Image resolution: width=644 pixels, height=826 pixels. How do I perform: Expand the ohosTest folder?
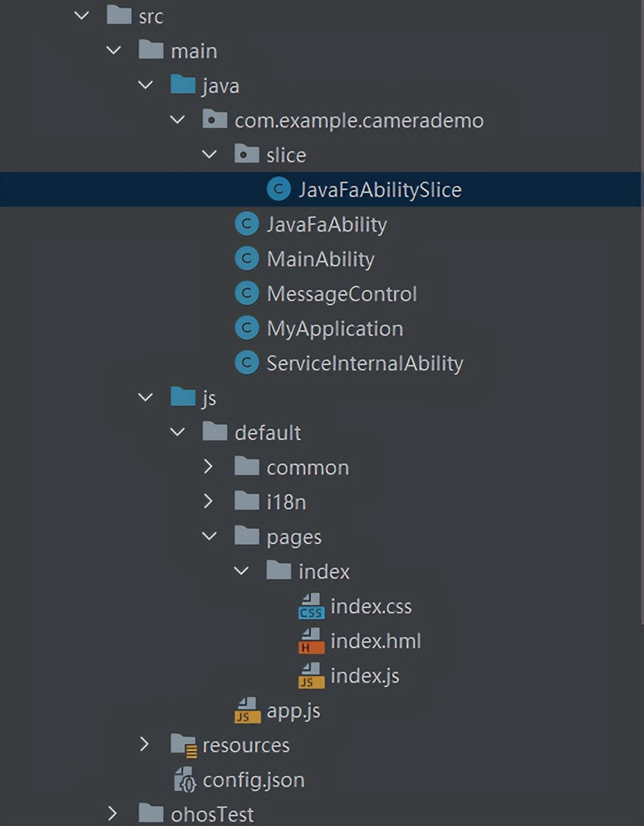click(113, 814)
